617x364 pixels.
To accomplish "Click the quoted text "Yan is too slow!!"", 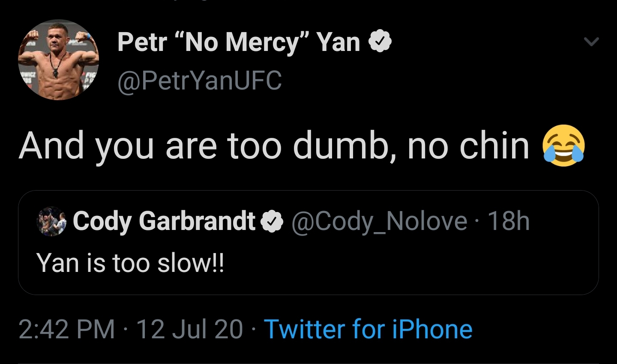I will point(130,263).
